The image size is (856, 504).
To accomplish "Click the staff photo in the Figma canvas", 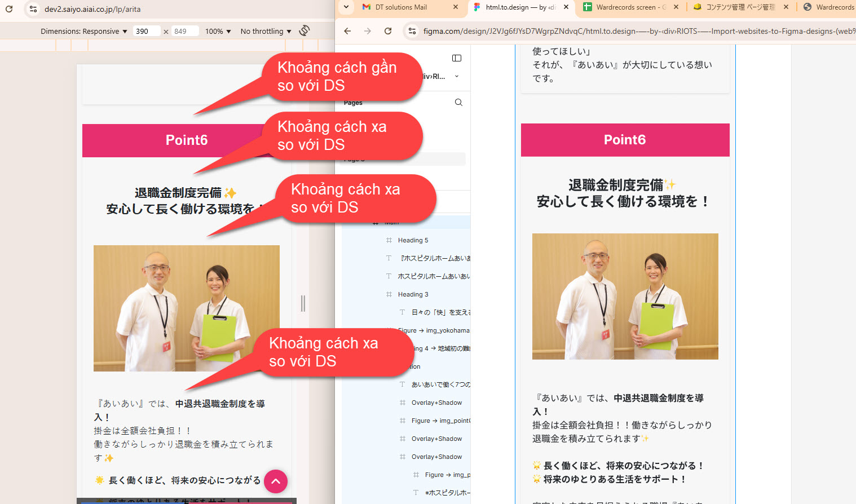I will [x=625, y=297].
